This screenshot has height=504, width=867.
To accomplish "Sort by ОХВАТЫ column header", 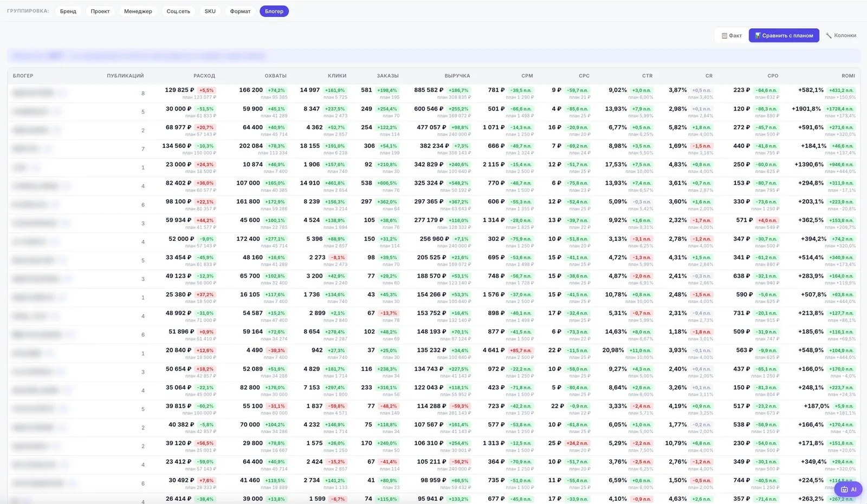I will click(x=276, y=76).
